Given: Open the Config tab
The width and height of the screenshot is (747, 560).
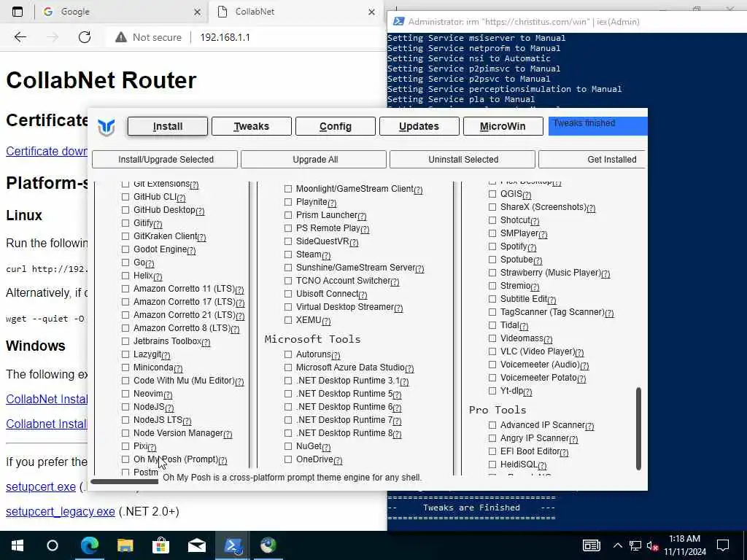Looking at the screenshot, I should pos(336,126).
